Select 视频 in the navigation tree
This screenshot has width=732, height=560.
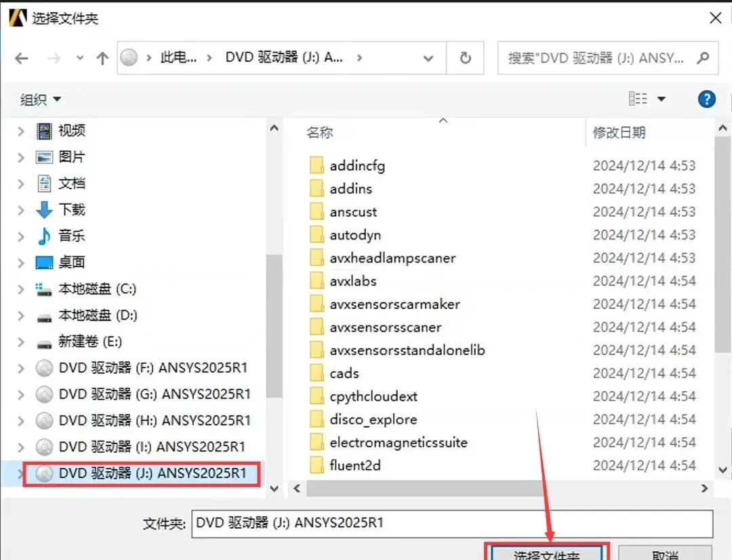point(71,131)
